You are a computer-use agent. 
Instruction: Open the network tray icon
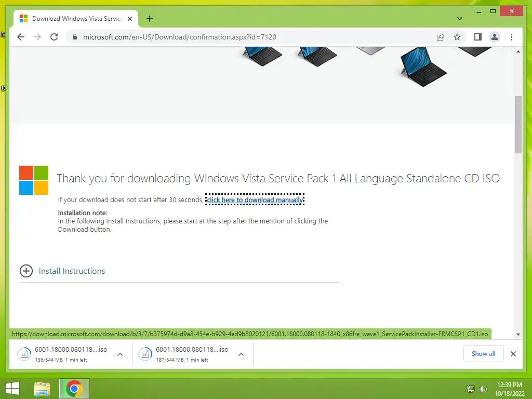(471, 389)
